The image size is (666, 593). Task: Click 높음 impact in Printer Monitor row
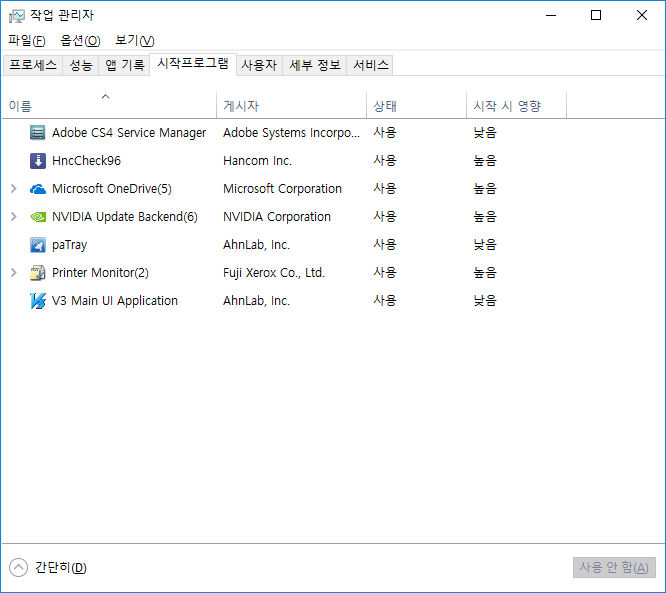(485, 272)
